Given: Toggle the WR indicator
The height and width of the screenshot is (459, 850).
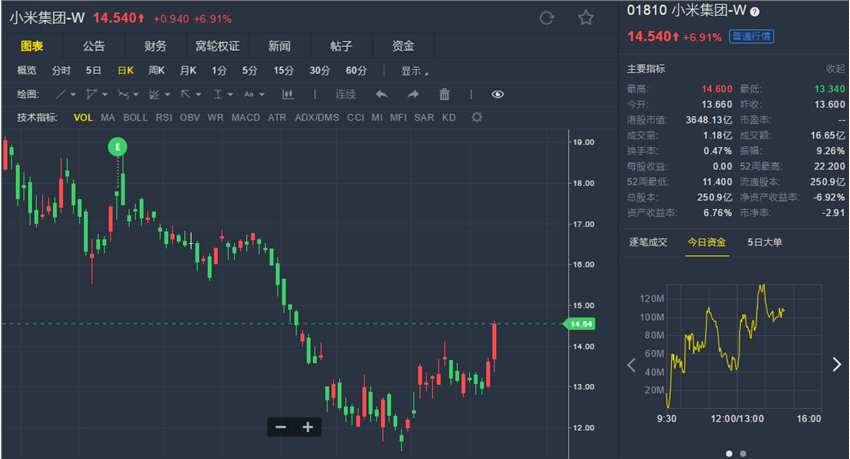Looking at the screenshot, I should (215, 118).
